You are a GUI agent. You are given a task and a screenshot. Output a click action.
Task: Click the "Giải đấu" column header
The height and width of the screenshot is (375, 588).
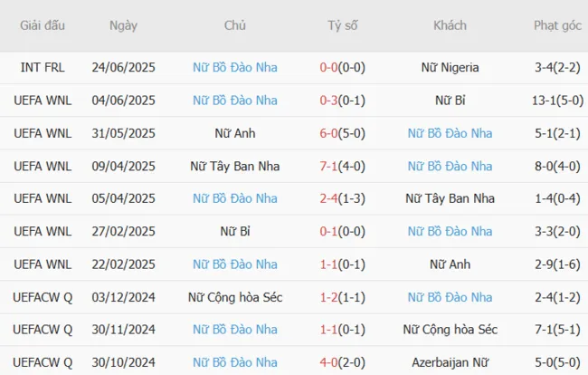(x=43, y=25)
